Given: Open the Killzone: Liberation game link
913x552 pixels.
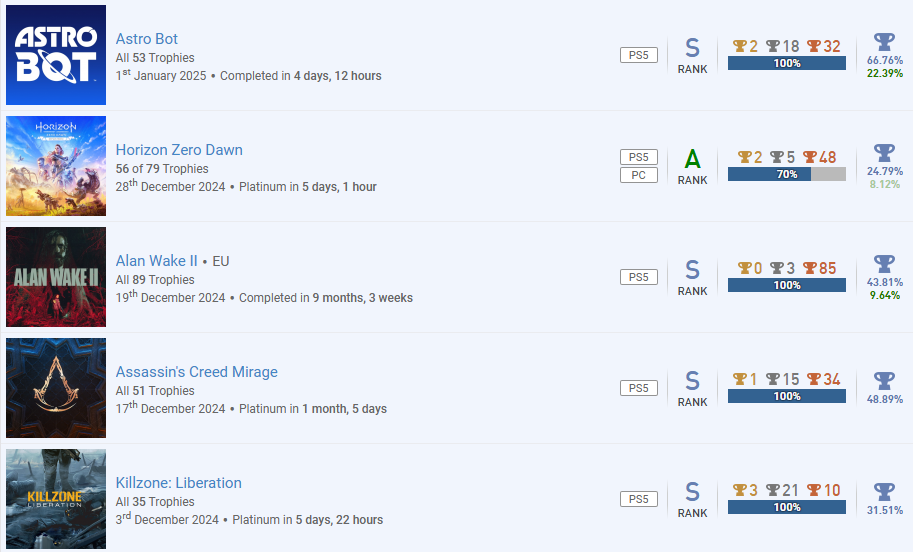Looking at the screenshot, I should click(x=178, y=483).
